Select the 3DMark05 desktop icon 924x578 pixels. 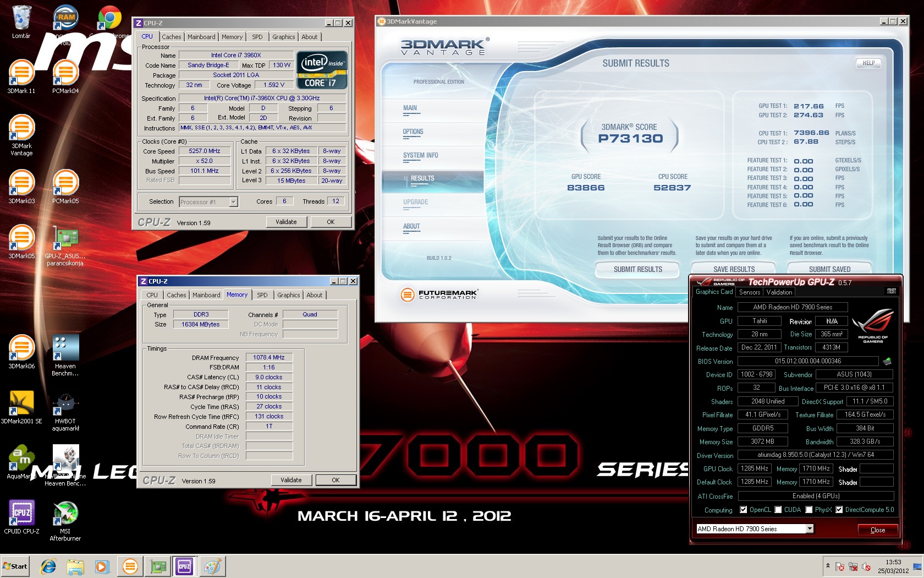click(21, 242)
